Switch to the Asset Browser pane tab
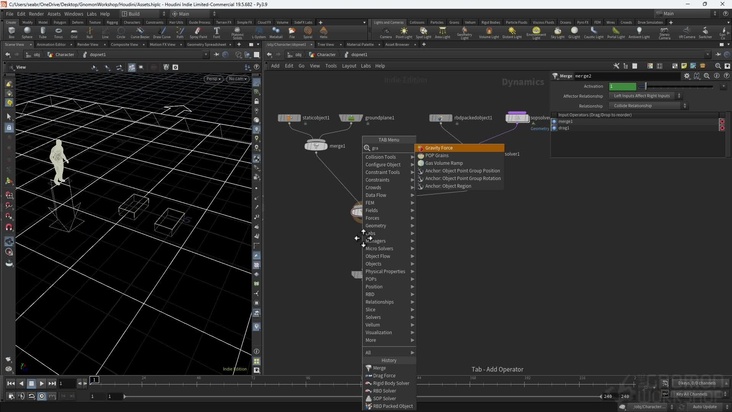The width and height of the screenshot is (732, 412). click(x=397, y=44)
